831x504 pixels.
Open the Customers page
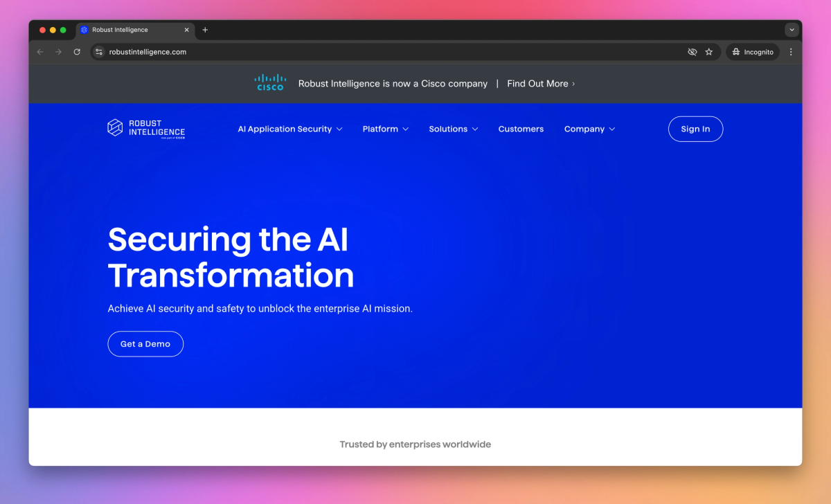(521, 129)
